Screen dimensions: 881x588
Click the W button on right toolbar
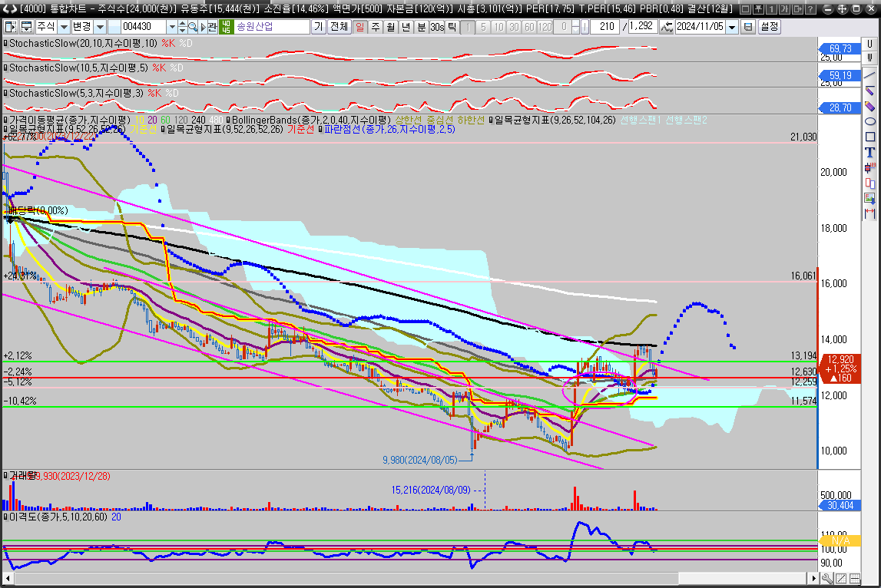[869, 58]
